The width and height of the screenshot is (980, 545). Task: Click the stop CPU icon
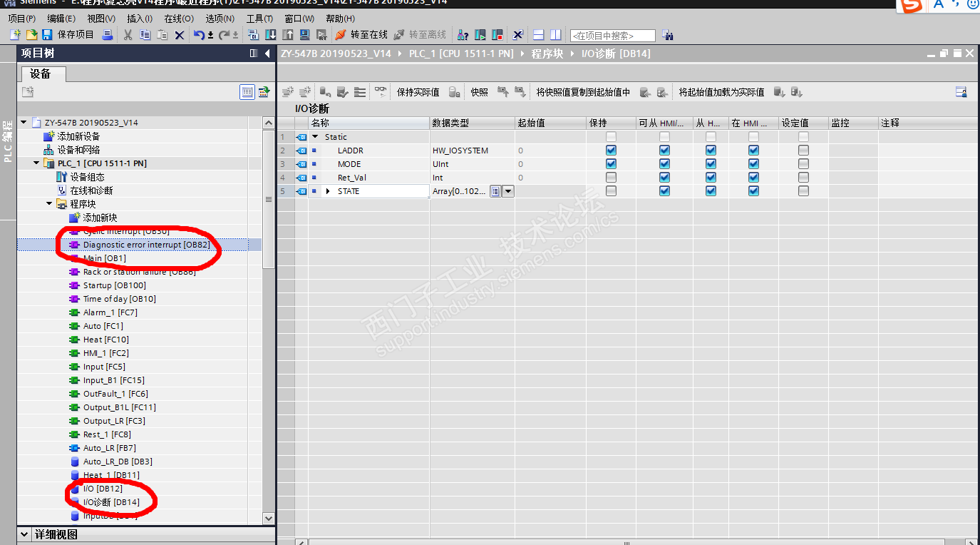coord(497,35)
